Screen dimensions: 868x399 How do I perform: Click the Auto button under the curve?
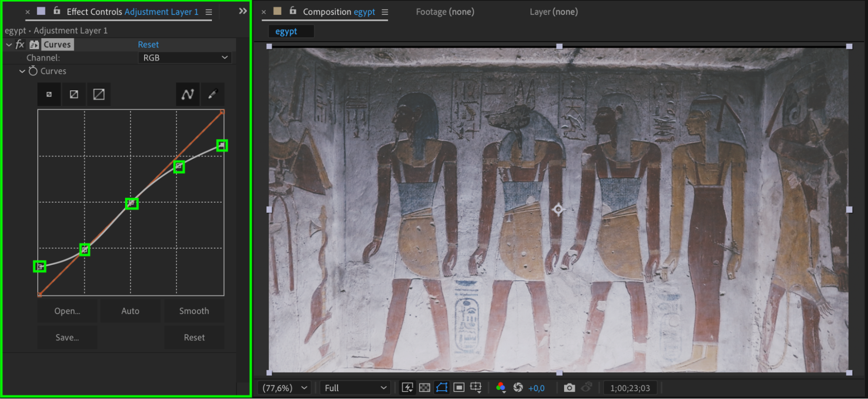click(130, 311)
